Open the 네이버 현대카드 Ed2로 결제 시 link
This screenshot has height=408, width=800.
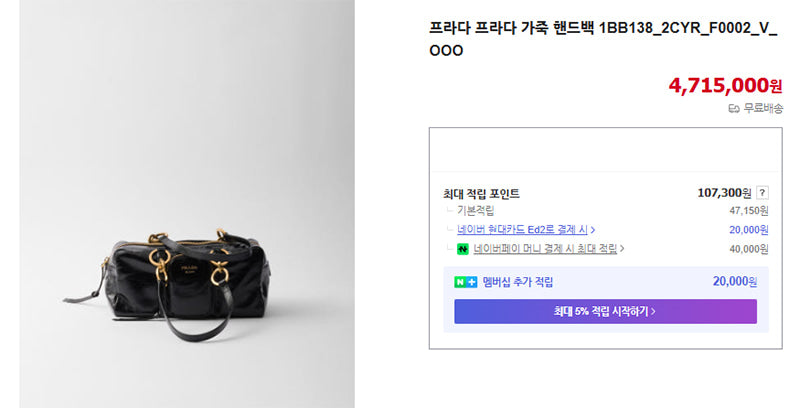pos(522,230)
